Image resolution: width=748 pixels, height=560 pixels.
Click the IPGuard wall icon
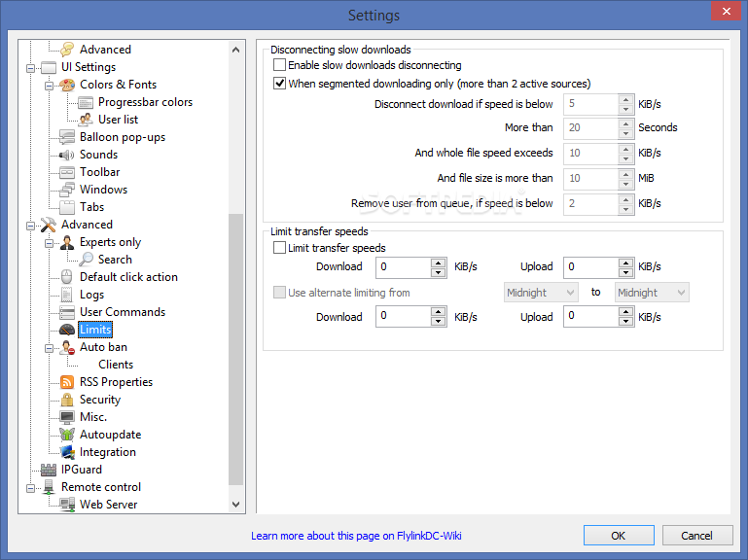(49, 470)
